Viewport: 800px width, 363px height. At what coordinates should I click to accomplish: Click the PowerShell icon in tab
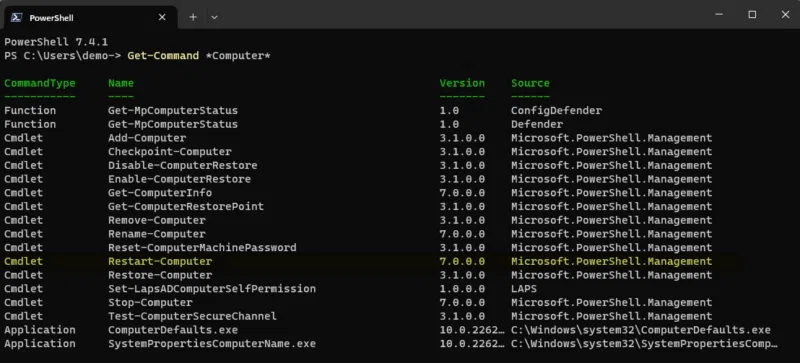pyautogui.click(x=16, y=17)
